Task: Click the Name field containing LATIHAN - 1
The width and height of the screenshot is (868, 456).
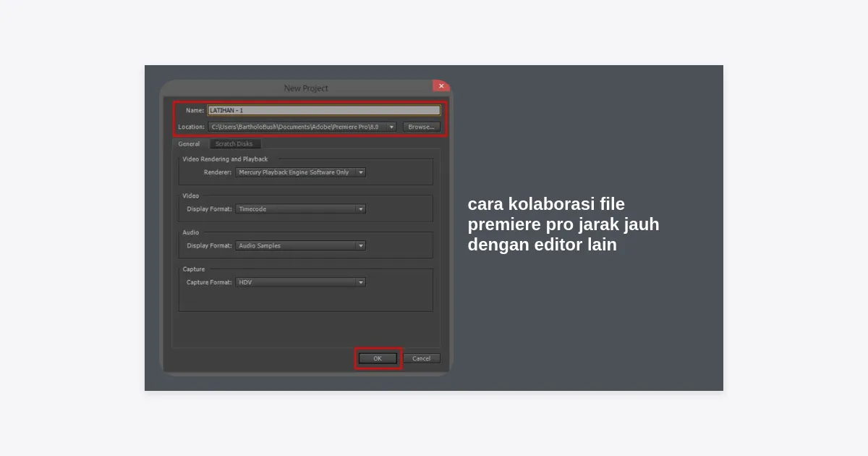Action: click(x=323, y=111)
